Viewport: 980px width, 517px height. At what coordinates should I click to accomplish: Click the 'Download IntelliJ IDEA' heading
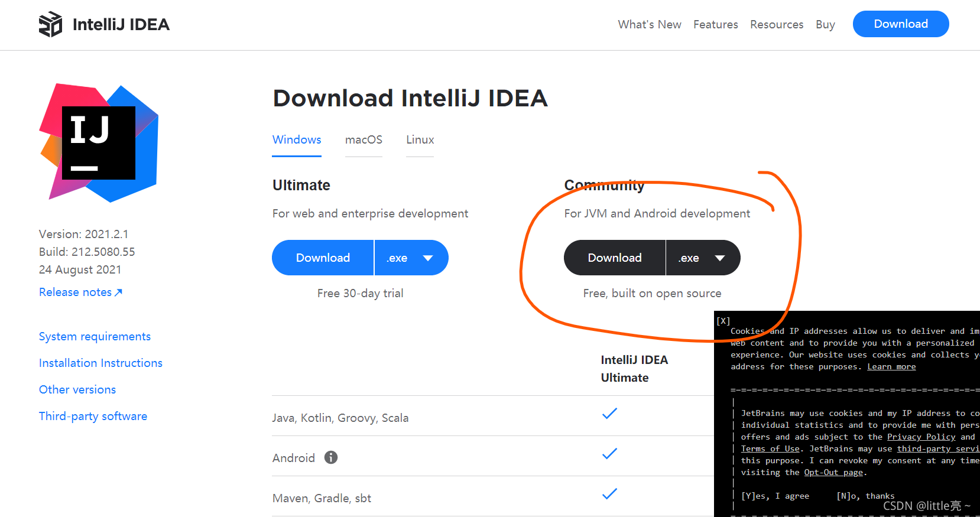410,98
